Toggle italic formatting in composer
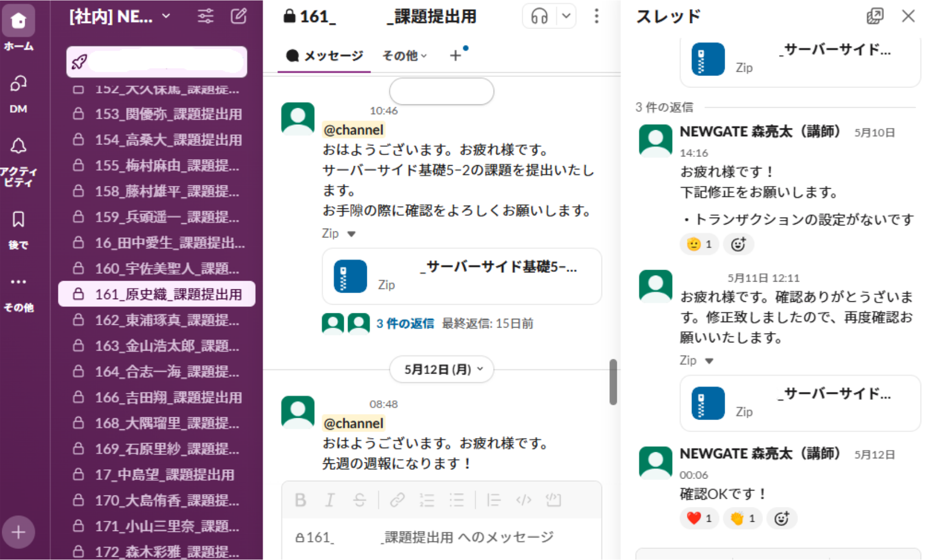Image resolution: width=925 pixels, height=560 pixels. pos(329,500)
